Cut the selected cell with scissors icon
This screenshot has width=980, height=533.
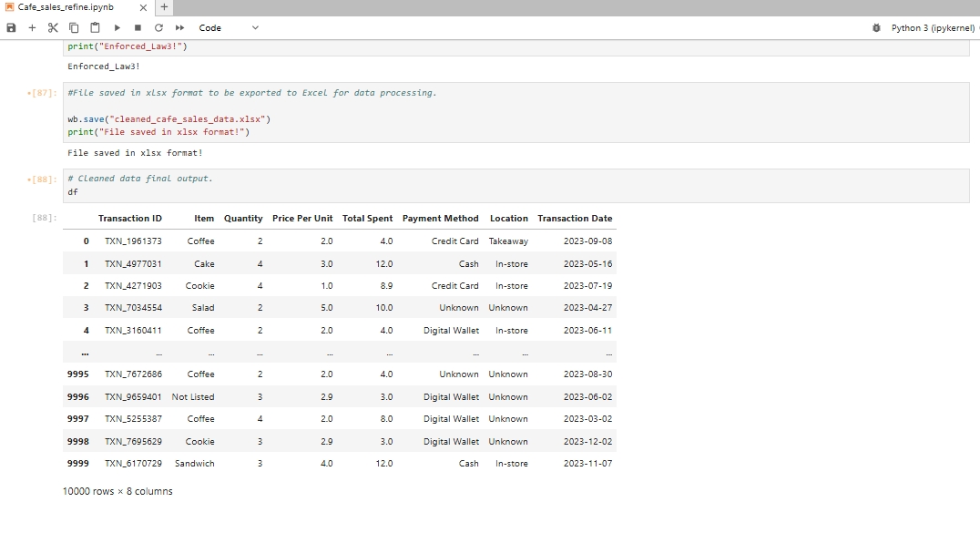click(53, 27)
